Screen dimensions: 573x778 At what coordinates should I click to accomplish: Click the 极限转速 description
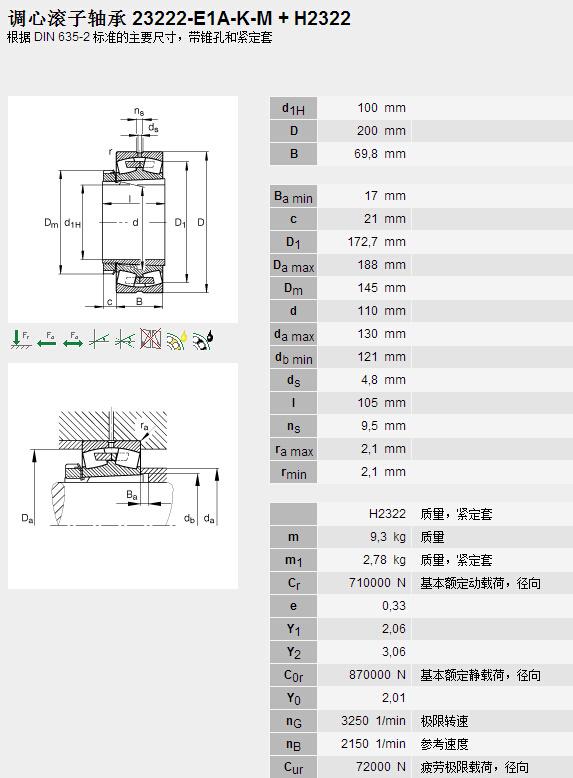click(x=444, y=721)
